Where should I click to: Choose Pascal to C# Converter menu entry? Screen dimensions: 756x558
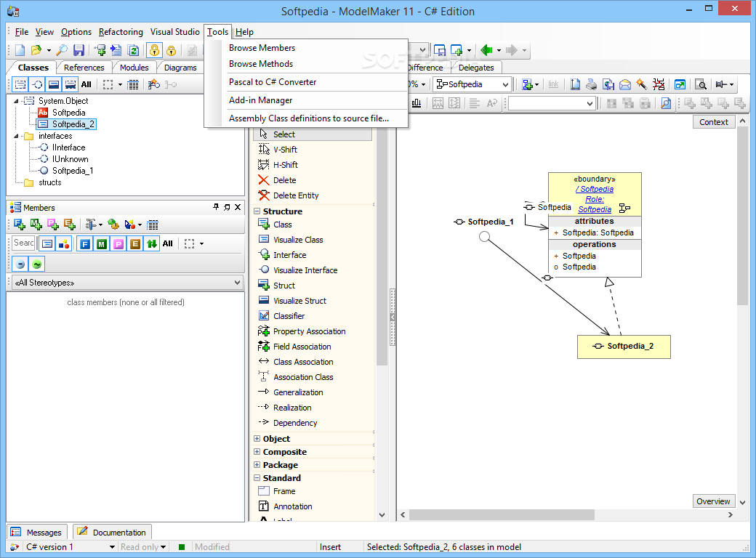[x=273, y=82]
